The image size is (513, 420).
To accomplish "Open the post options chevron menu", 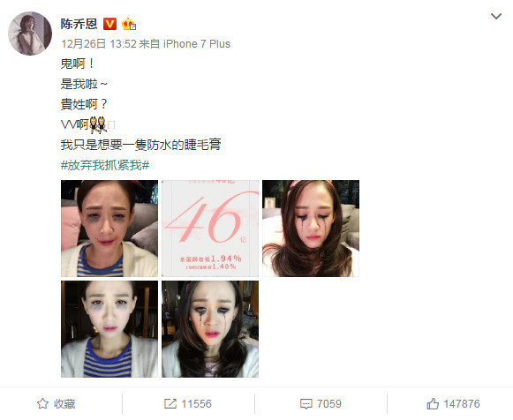I will 496,17.
